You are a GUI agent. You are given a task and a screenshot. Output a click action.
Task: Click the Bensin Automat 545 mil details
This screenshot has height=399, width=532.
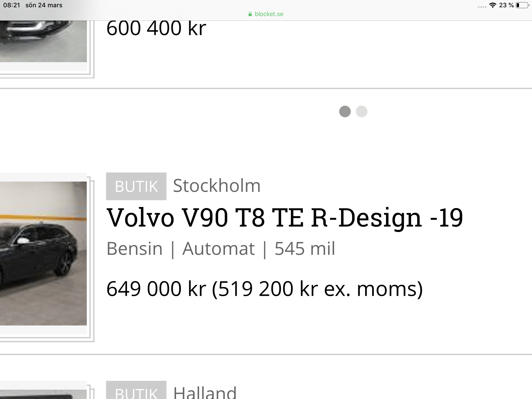[x=221, y=249]
